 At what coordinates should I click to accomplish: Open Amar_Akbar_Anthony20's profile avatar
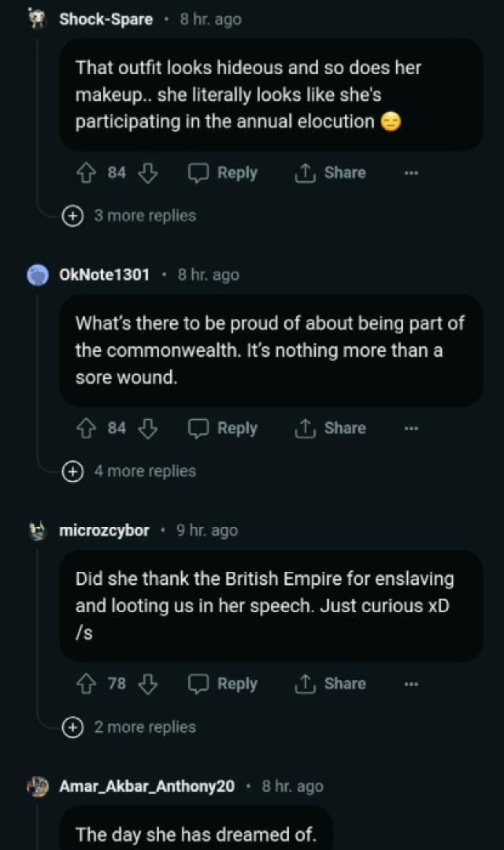pyautogui.click(x=38, y=786)
